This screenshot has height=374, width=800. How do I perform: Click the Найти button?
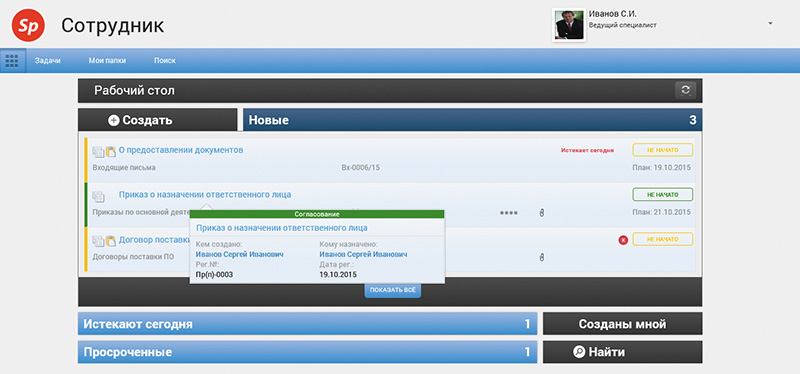[x=622, y=352]
